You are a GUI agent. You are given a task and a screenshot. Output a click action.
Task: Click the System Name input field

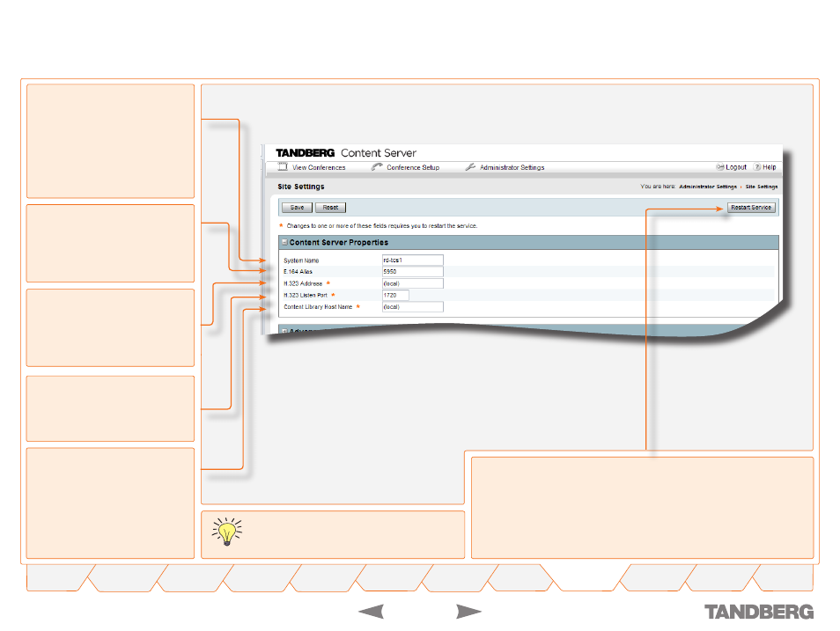click(x=412, y=260)
